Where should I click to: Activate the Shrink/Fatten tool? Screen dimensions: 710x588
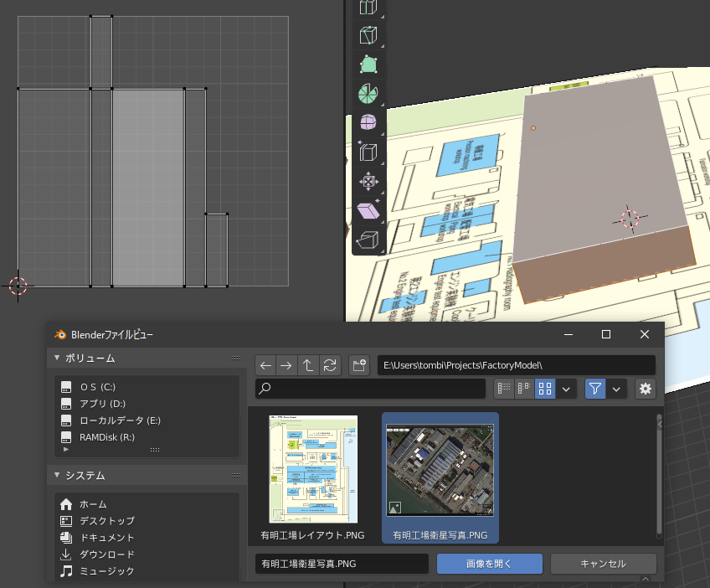[367, 181]
